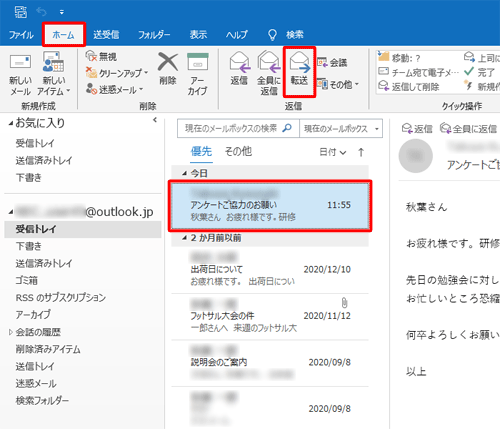The image size is (500, 429).
Task: Open the ゴミ箱 folder
Action: 27,280
